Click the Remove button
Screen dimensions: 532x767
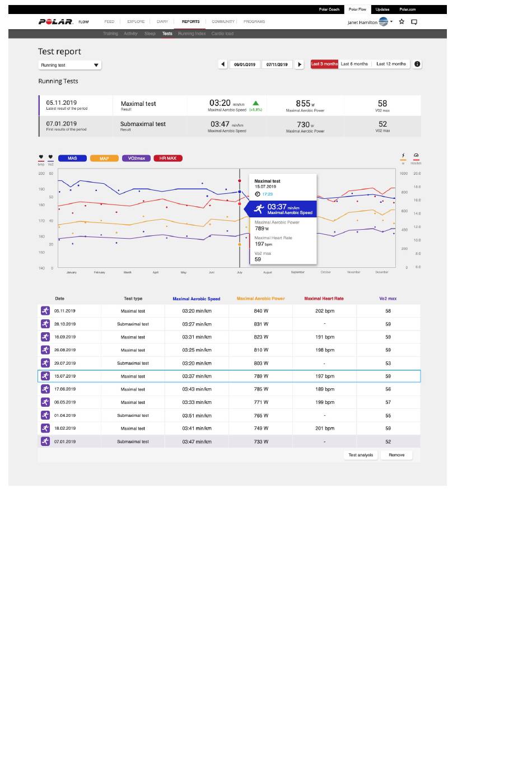tap(396, 455)
